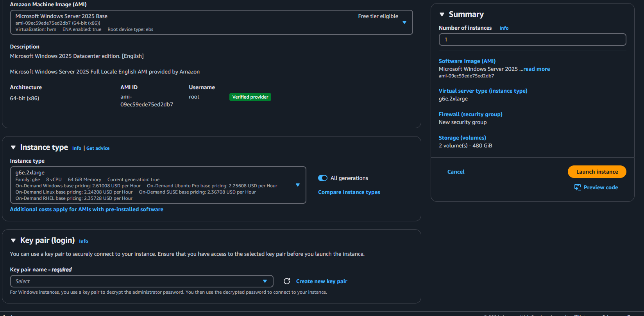Click Create new key pair
Viewport: 644px width, 316px height.
coord(322,281)
